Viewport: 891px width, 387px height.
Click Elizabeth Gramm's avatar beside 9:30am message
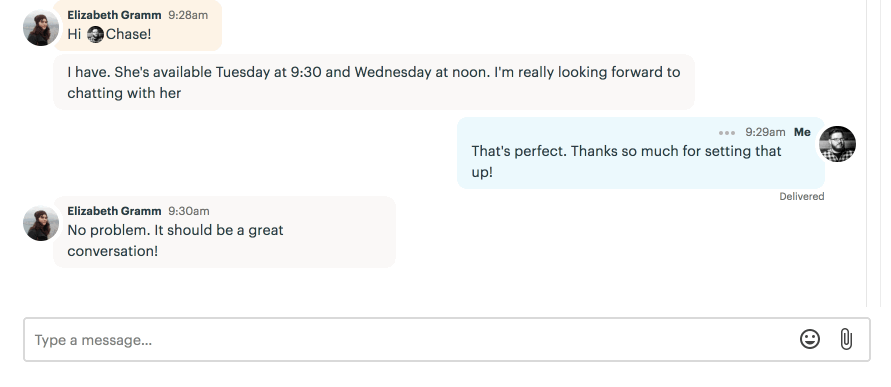tap(41, 223)
